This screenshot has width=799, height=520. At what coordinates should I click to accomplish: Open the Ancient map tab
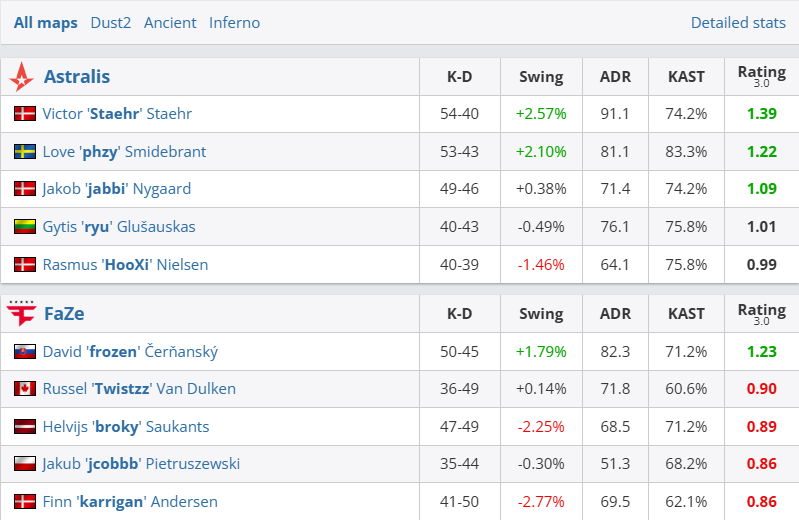pos(170,22)
